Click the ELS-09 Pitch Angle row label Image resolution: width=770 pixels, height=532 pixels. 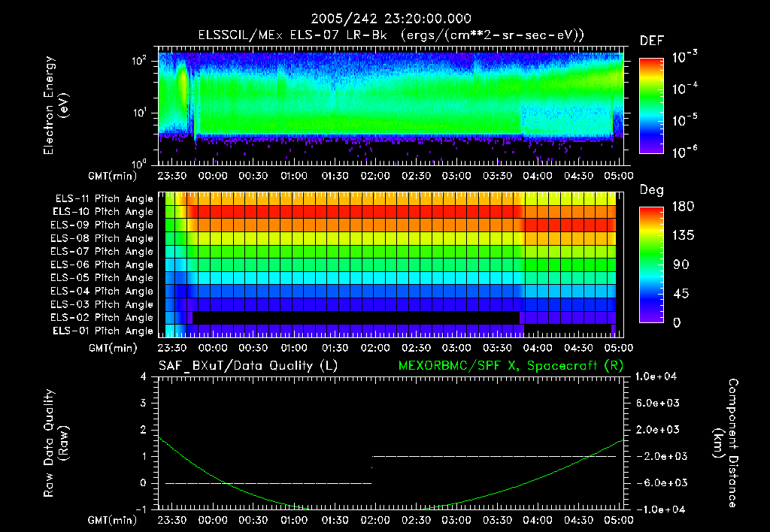(102, 225)
